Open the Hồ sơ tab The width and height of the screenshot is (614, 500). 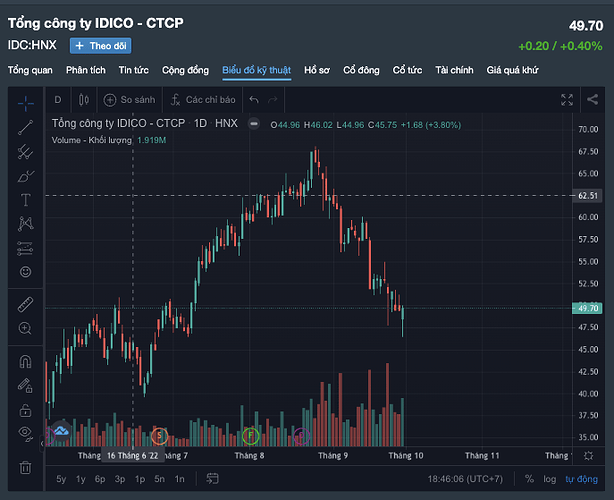coord(317,70)
